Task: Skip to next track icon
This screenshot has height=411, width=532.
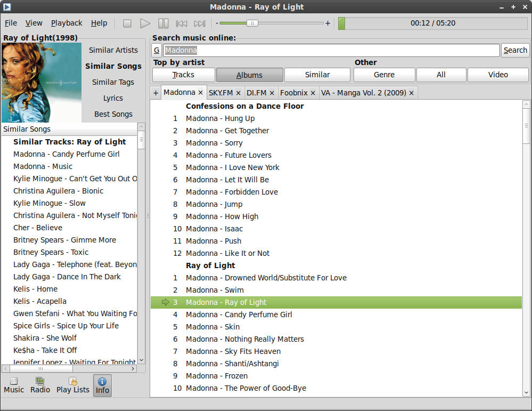Action: coord(200,23)
